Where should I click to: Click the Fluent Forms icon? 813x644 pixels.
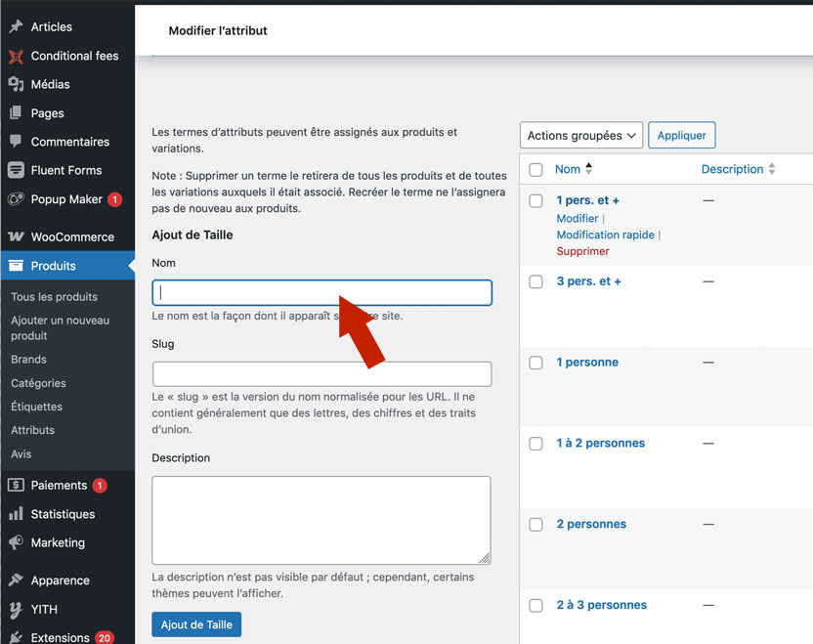pyautogui.click(x=16, y=170)
